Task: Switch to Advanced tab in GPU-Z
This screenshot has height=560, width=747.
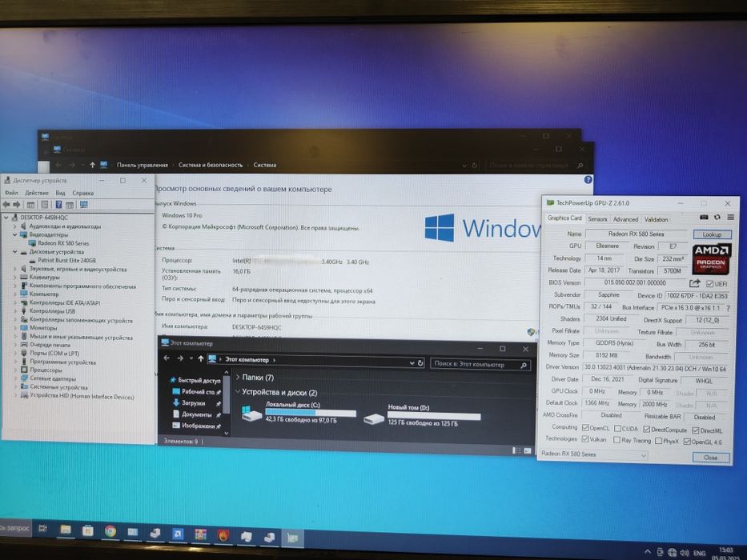Action: [625, 219]
